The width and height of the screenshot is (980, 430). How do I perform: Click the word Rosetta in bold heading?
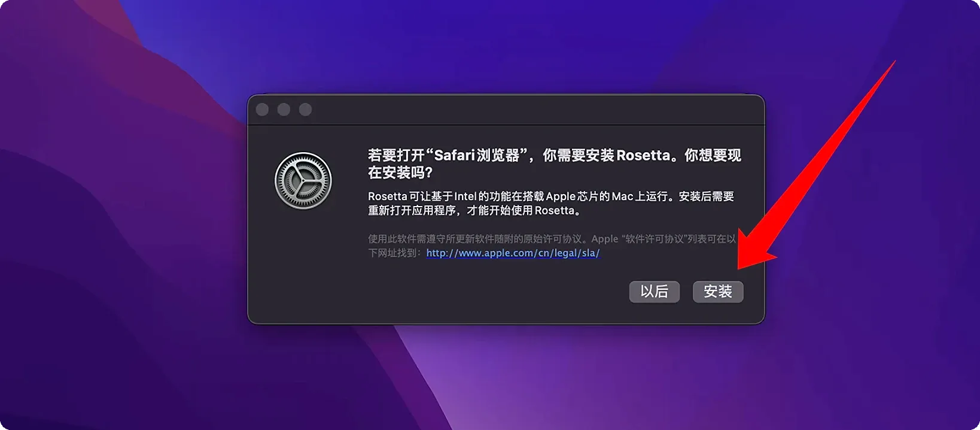point(643,155)
